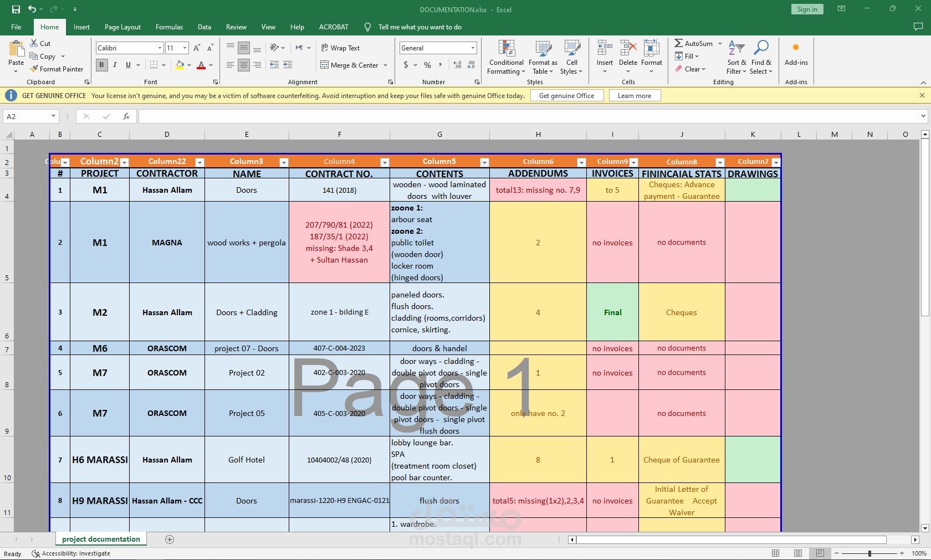Click the Paste clipboard icon
Viewport: 931px width, 560px height.
coord(16,49)
